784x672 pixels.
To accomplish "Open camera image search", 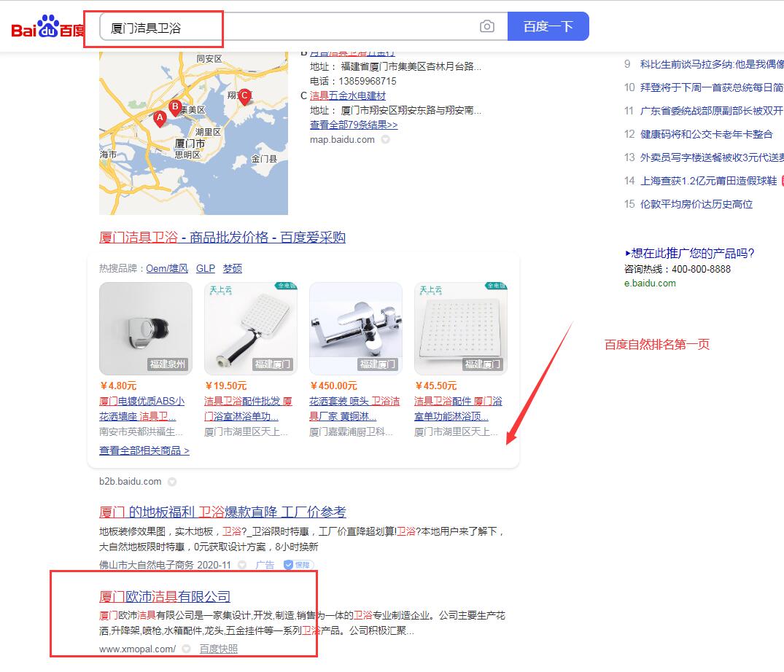I will (x=486, y=27).
